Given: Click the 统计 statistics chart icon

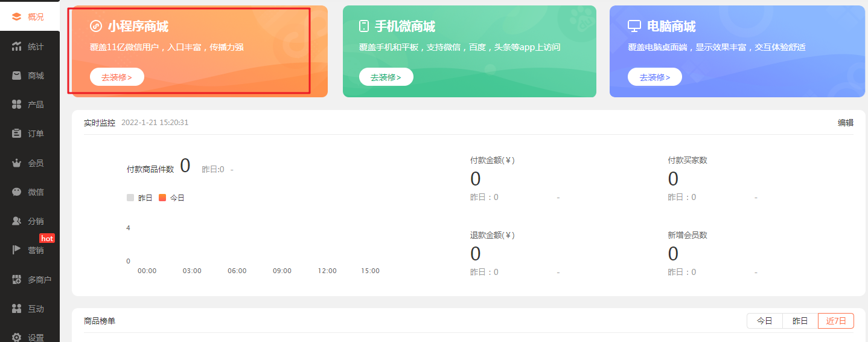Looking at the screenshot, I should tap(17, 47).
